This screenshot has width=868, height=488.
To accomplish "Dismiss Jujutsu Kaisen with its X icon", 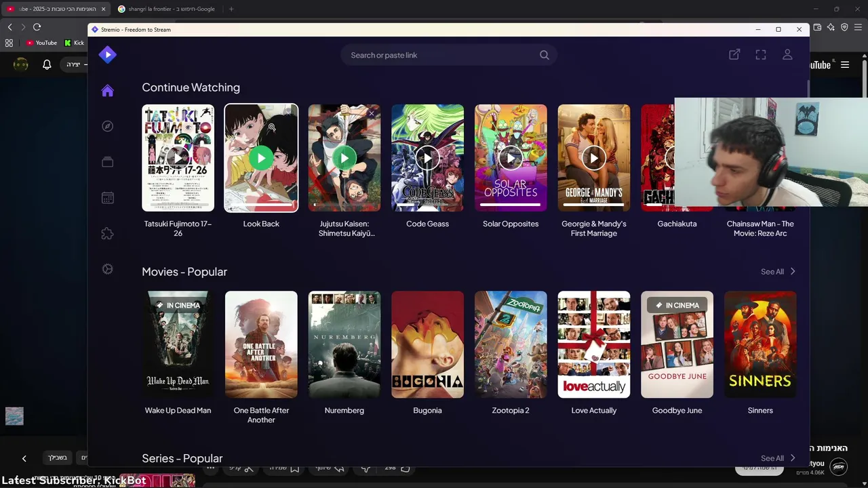I will 371,114.
